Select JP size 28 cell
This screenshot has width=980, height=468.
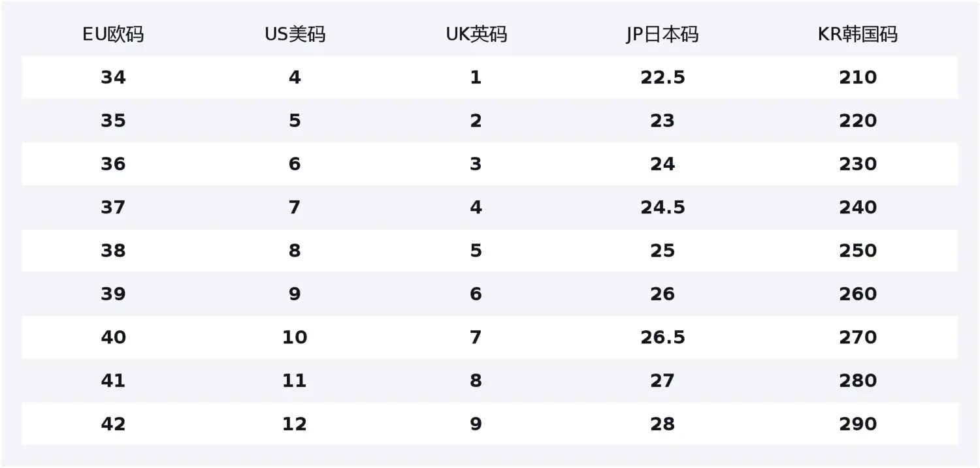662,424
